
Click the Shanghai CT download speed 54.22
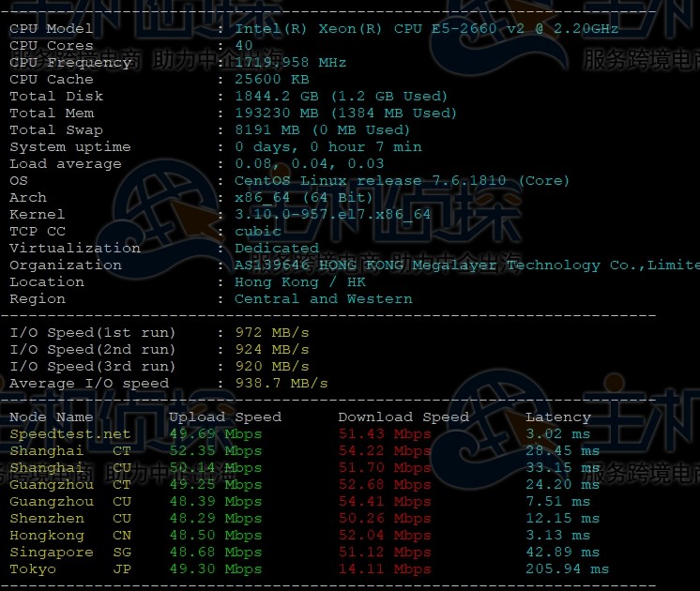coord(385,451)
